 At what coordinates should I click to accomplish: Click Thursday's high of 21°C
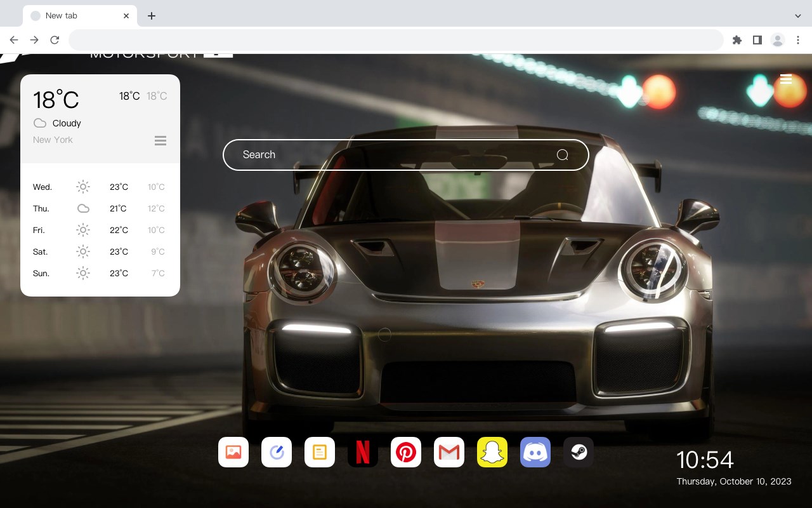119,208
